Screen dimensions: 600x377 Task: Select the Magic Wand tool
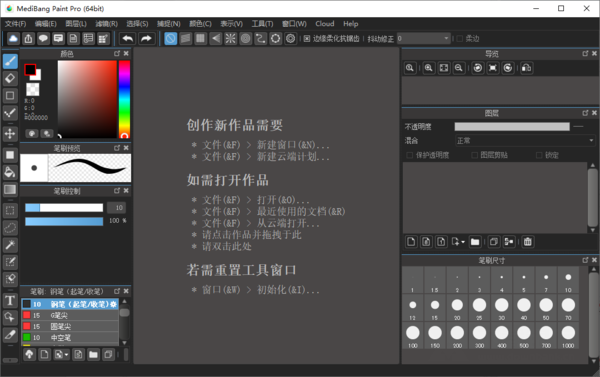pyautogui.click(x=10, y=245)
